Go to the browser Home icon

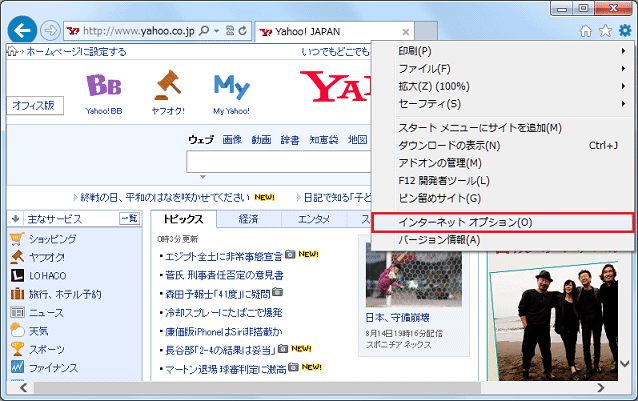[x=586, y=31]
